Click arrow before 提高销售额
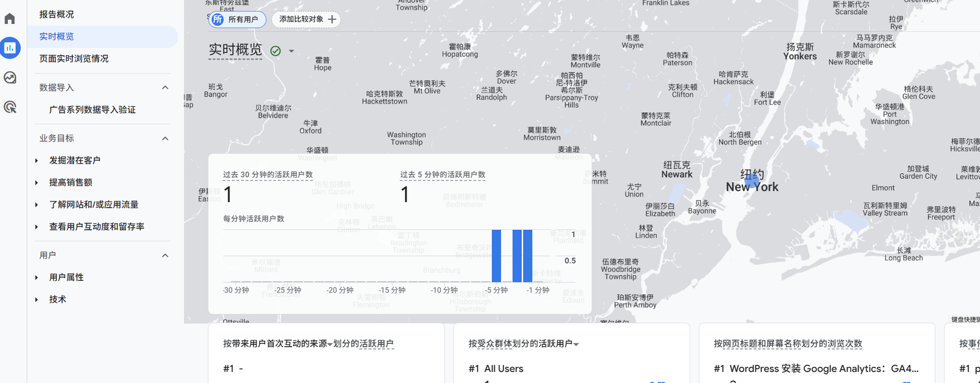 coord(37,183)
